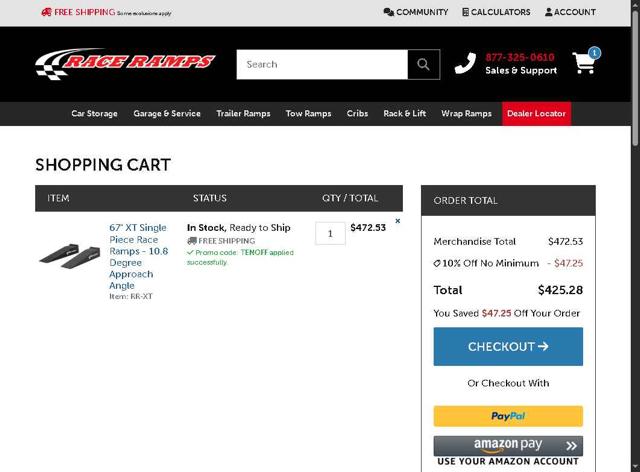Click the Merchandise Total $472.53 value

(x=565, y=241)
